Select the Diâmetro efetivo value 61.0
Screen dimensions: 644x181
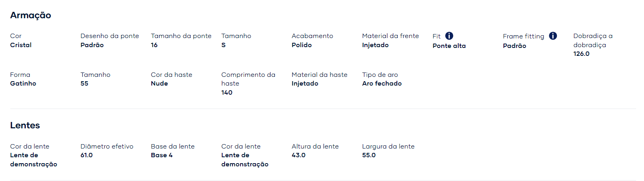[x=87, y=155]
